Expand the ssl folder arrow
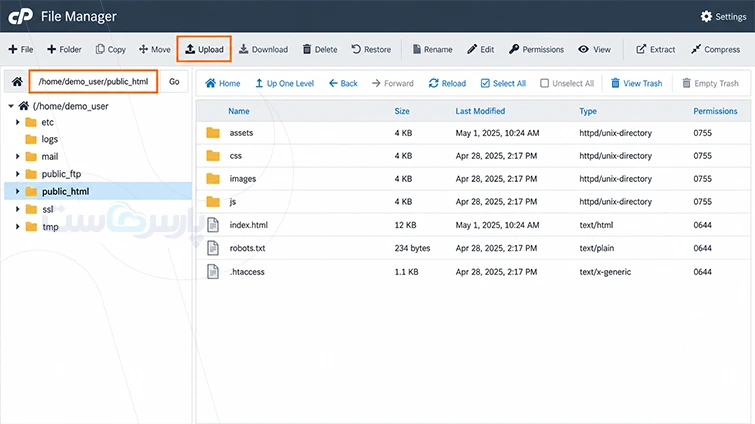 (17, 209)
